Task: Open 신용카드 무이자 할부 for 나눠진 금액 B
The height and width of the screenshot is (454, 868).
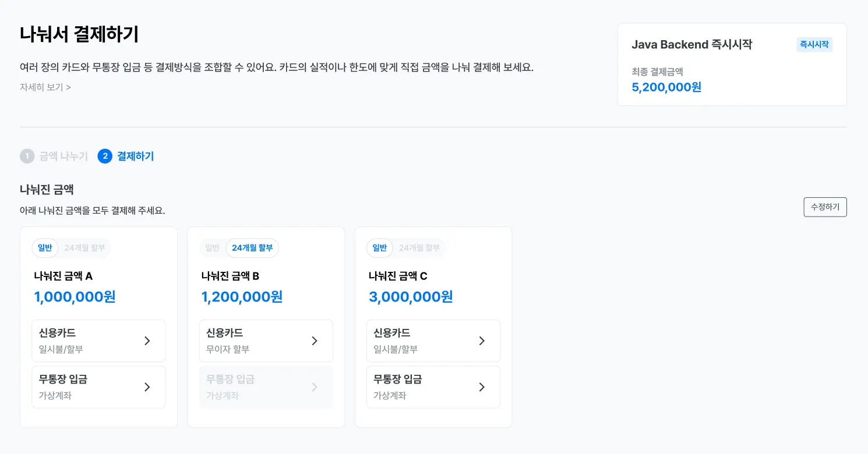Action: pyautogui.click(x=266, y=341)
